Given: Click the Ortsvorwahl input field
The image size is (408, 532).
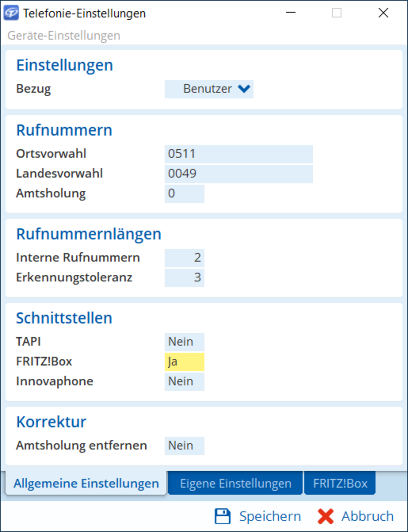Looking at the screenshot, I should [238, 154].
